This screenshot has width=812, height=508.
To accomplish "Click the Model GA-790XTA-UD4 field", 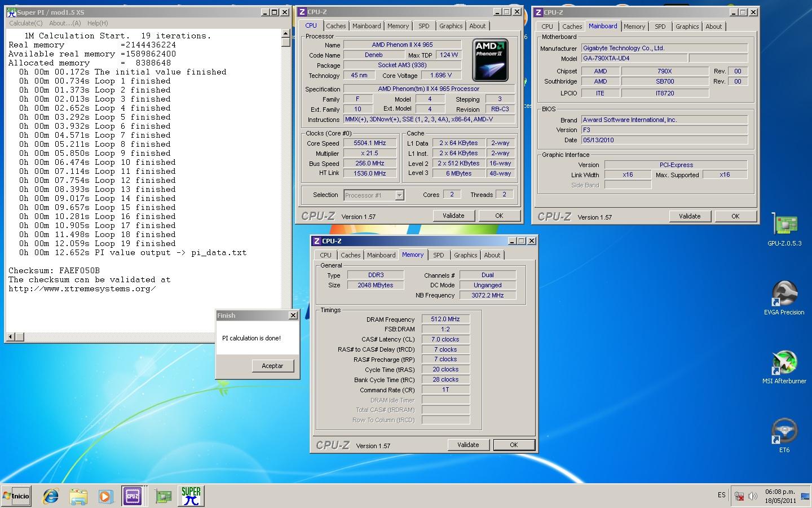I will 634,58.
